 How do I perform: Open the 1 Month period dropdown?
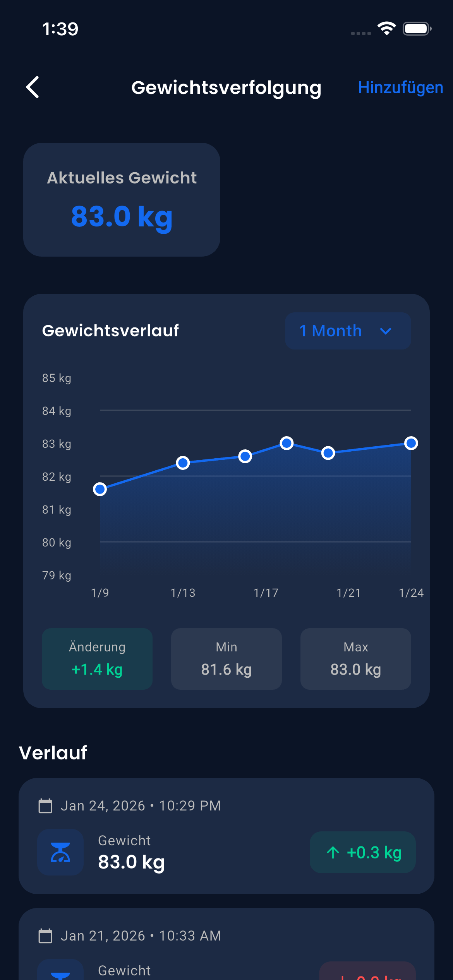[x=347, y=331]
